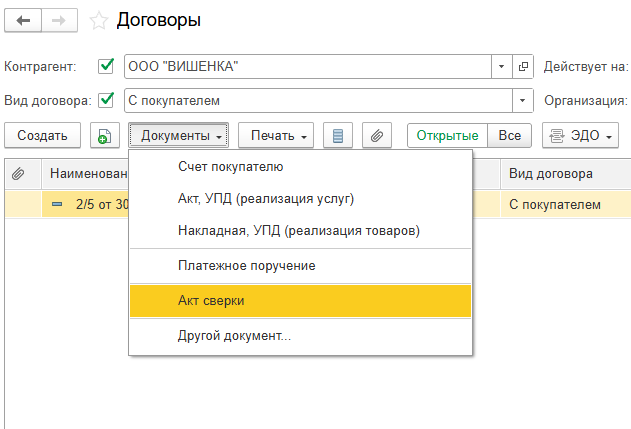The width and height of the screenshot is (631, 429).
Task: Go back with the left arrow button
Action: point(23,20)
